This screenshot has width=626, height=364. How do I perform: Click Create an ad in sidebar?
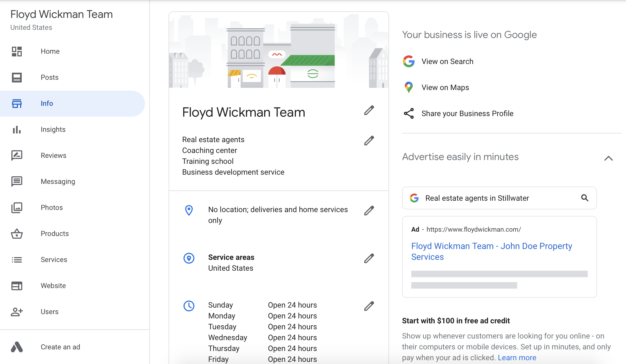point(60,347)
